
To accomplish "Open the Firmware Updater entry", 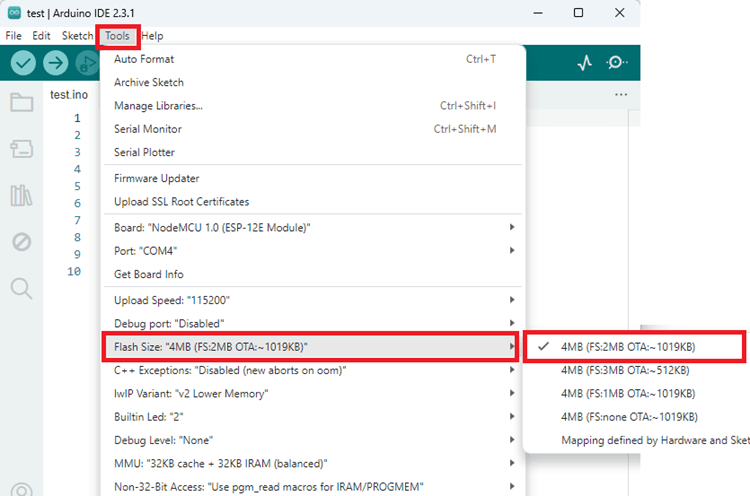I will 157,178.
